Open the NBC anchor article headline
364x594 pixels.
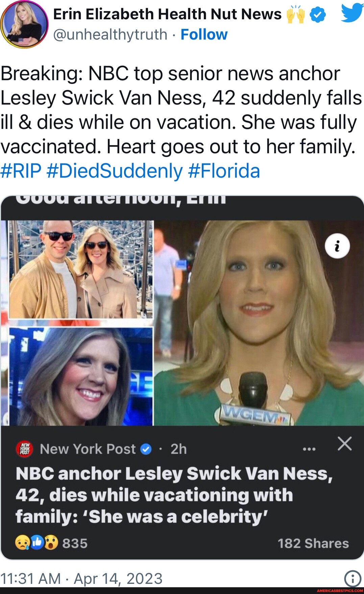[174, 495]
